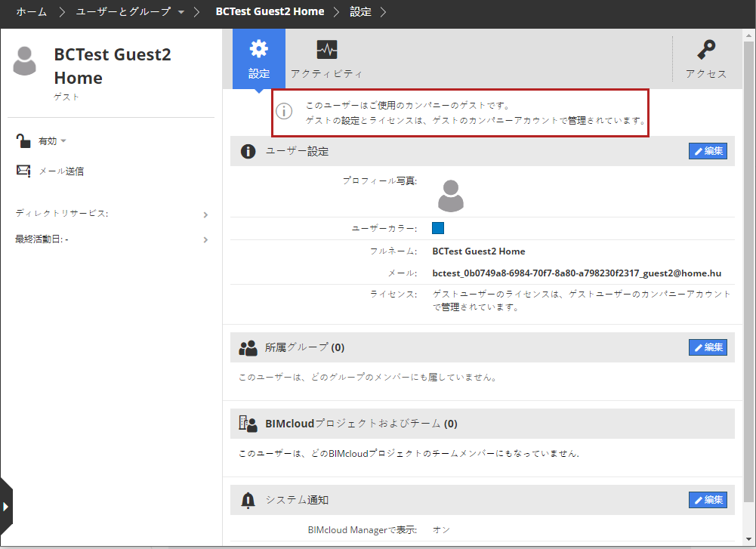Click the 所属グループ people icon

coord(248,347)
